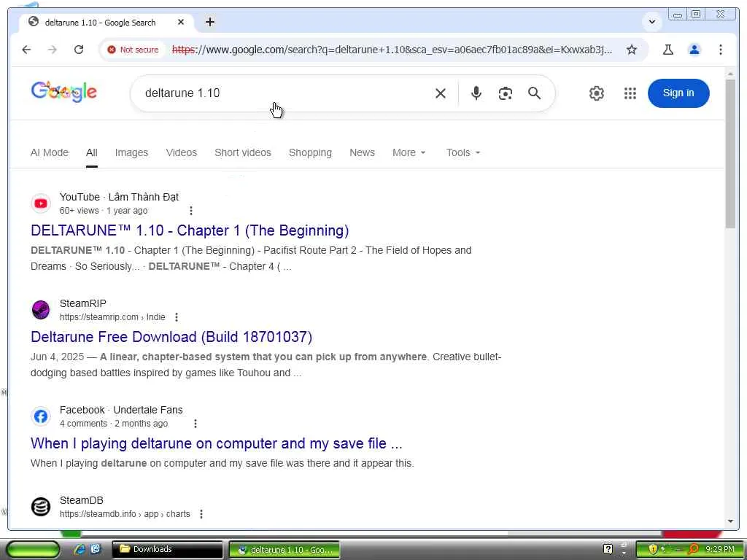The image size is (747, 560).
Task: Start voice search with microphone
Action: click(476, 93)
